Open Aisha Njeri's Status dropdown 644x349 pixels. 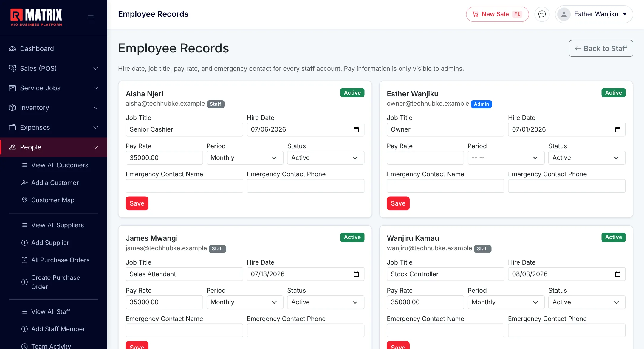(326, 158)
